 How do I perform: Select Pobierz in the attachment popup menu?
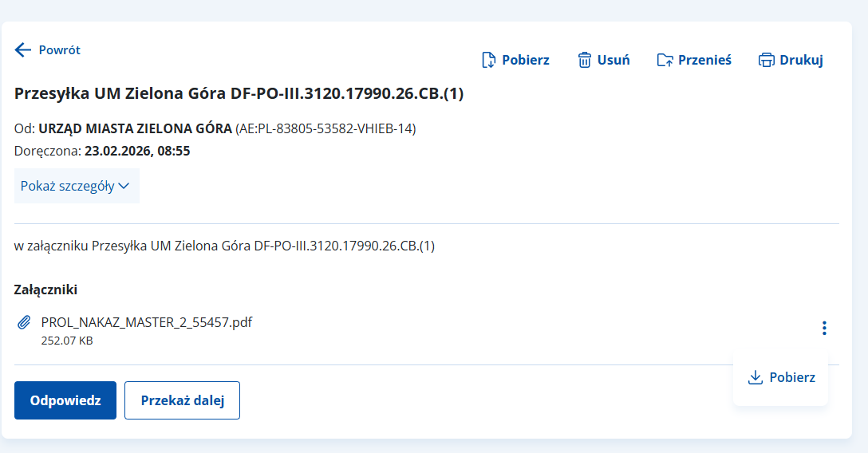point(792,377)
